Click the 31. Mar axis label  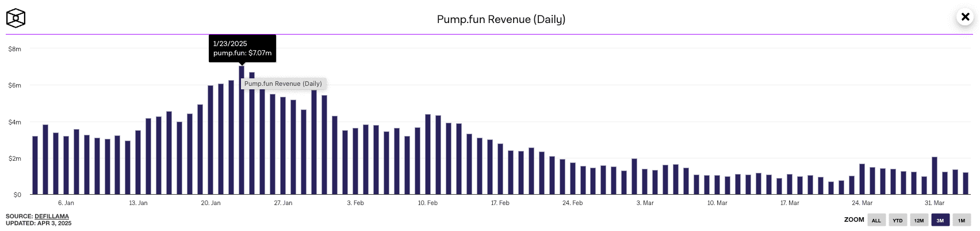pos(935,203)
